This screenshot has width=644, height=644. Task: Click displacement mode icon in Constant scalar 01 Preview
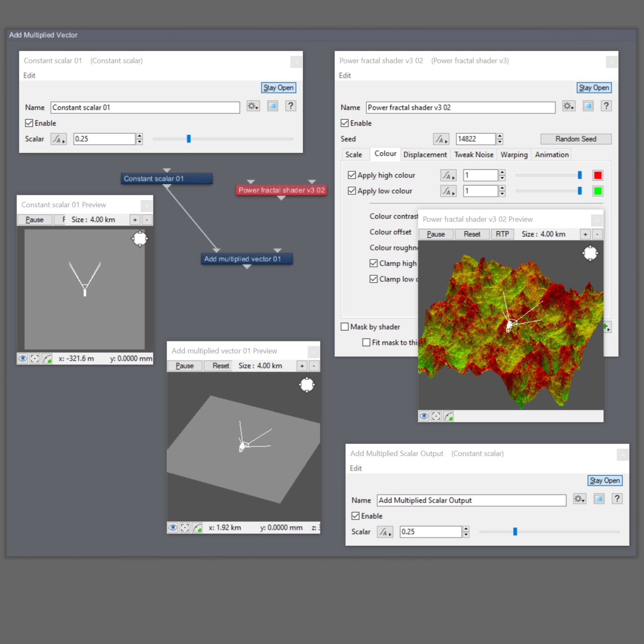coord(47,359)
